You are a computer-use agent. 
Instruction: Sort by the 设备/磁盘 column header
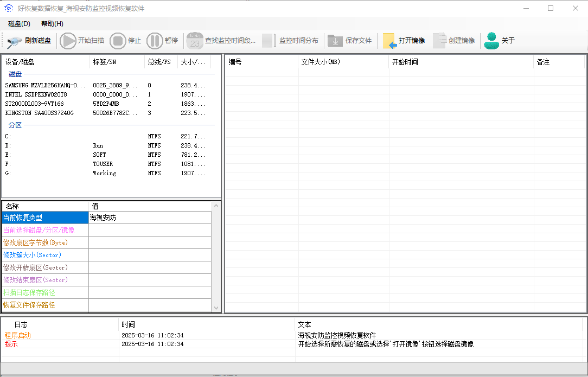46,62
